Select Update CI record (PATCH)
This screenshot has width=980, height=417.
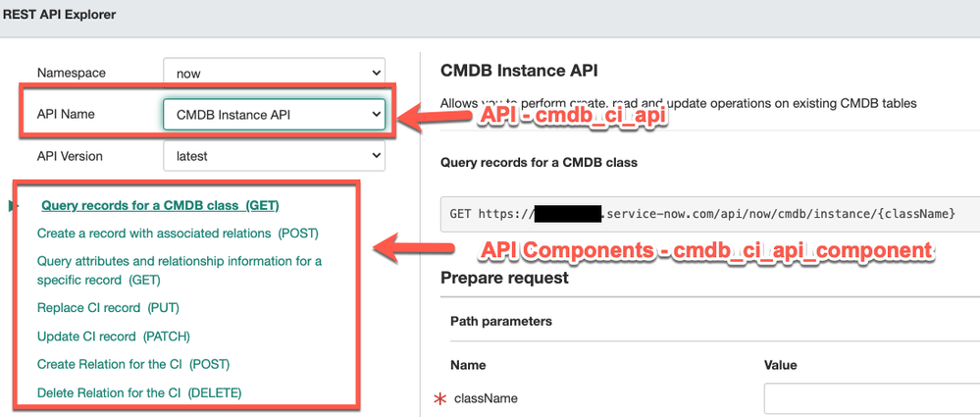(x=113, y=337)
